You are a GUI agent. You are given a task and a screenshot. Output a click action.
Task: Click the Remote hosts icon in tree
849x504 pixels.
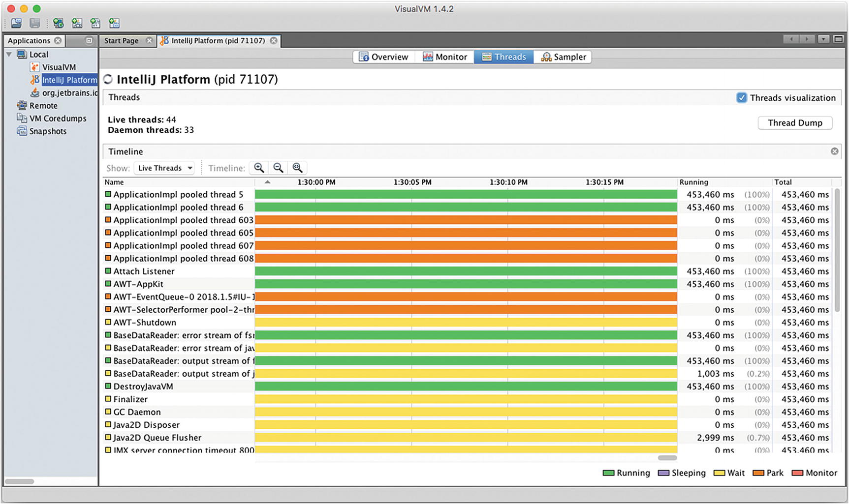click(x=22, y=105)
